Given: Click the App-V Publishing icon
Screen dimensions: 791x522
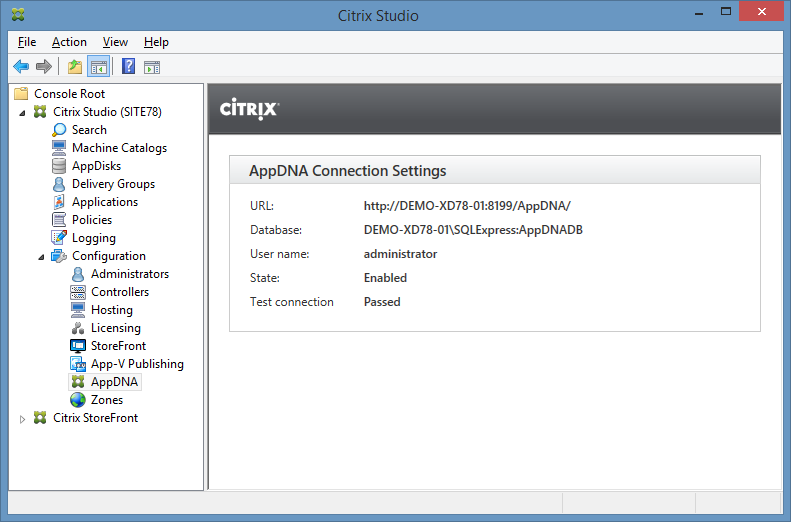Looking at the screenshot, I should pyautogui.click(x=78, y=364).
